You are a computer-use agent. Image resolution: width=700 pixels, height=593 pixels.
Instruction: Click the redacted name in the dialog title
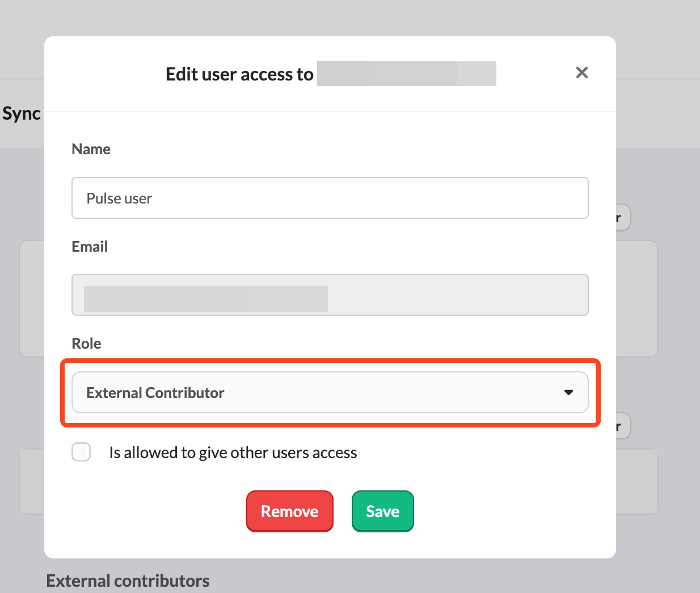tap(406, 74)
